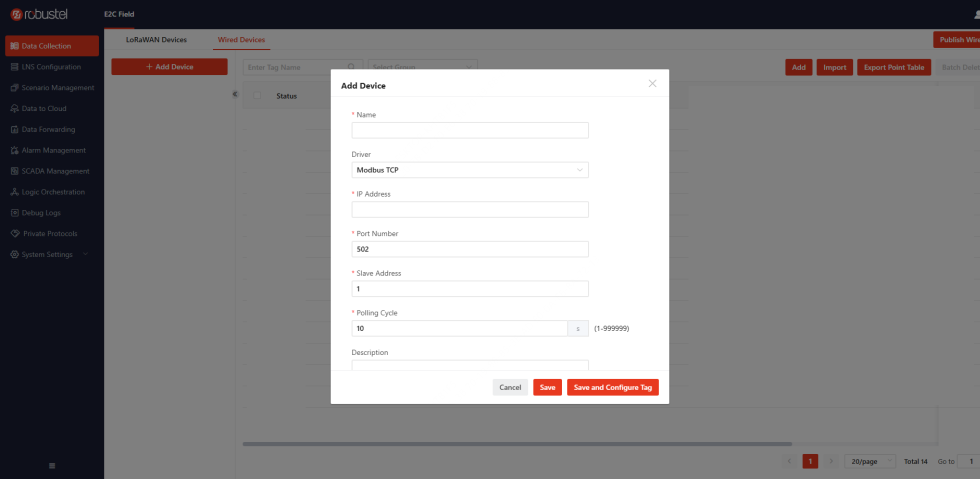Click the Scenario Management sidebar icon
This screenshot has width=980, height=479.
(14, 88)
